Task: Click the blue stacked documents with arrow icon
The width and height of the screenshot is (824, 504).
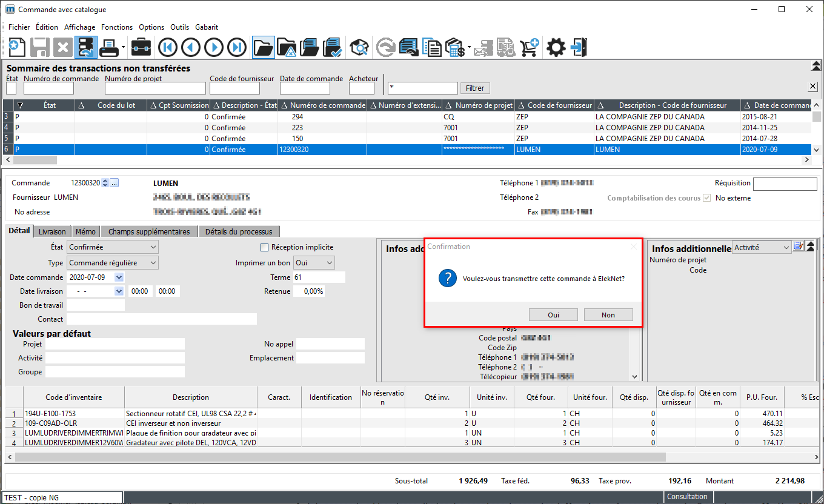Action: (409, 47)
